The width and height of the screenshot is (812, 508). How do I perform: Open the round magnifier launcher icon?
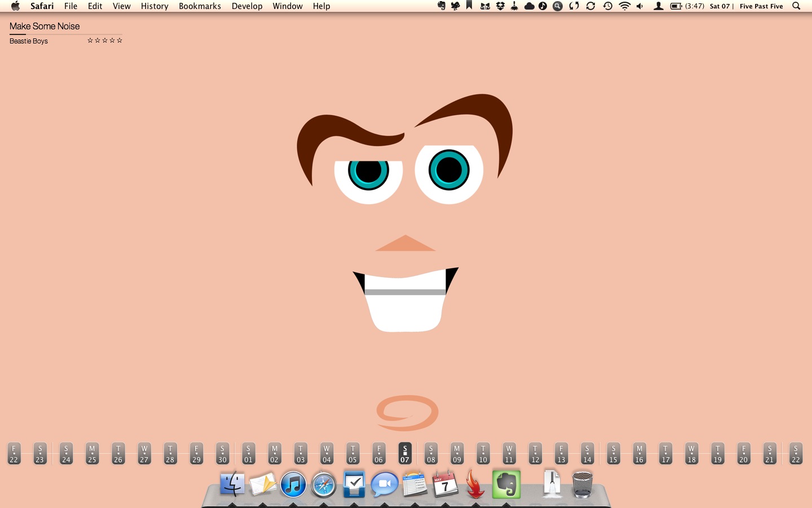tap(558, 6)
